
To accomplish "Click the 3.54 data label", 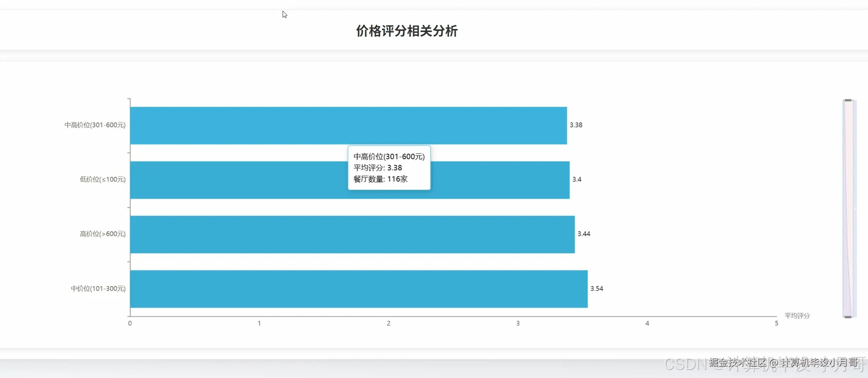I will pyautogui.click(x=597, y=288).
